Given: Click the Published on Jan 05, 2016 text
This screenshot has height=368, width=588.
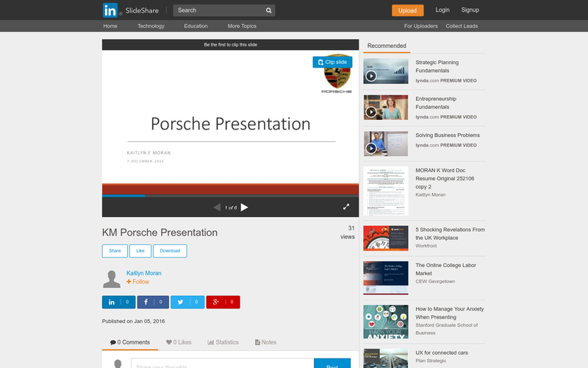Looking at the screenshot, I should tap(133, 321).
